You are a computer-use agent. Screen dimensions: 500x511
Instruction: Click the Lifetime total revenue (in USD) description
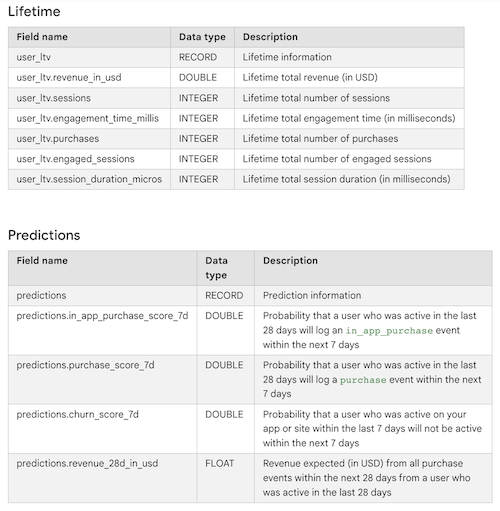pyautogui.click(x=310, y=78)
